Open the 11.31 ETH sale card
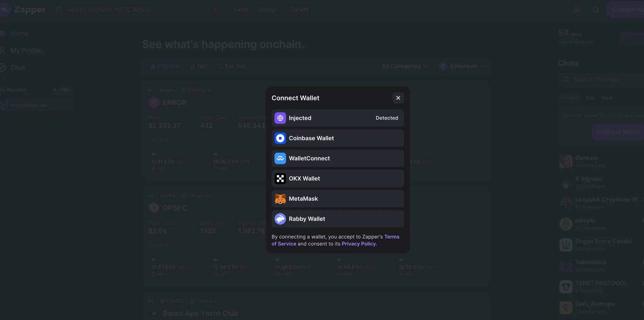 coord(170,161)
